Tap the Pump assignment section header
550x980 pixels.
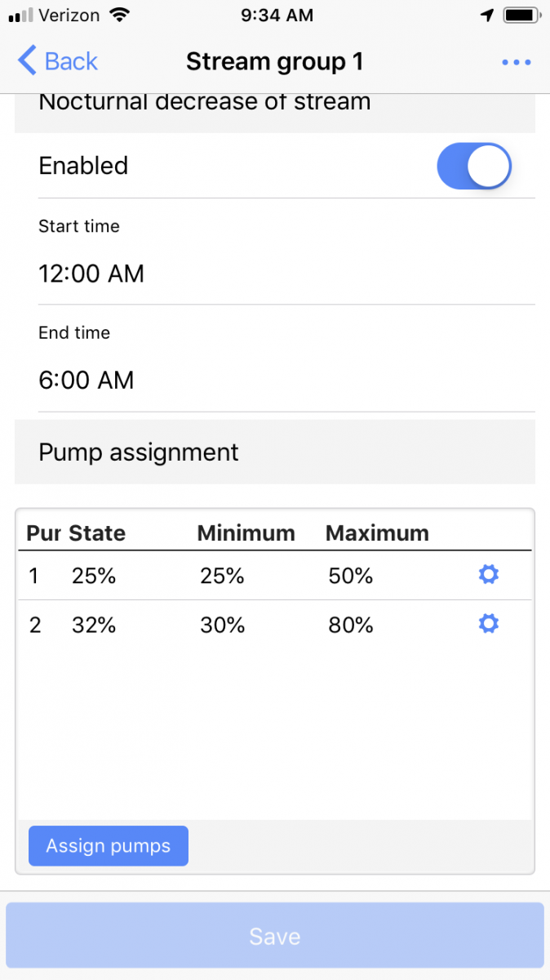coord(139,452)
